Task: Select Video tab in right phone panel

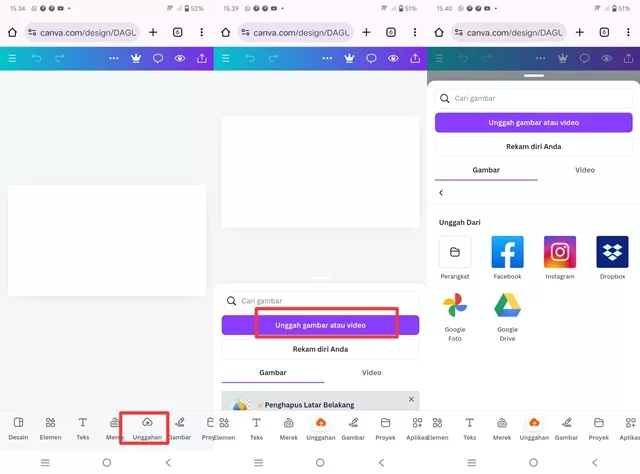Action: [585, 170]
